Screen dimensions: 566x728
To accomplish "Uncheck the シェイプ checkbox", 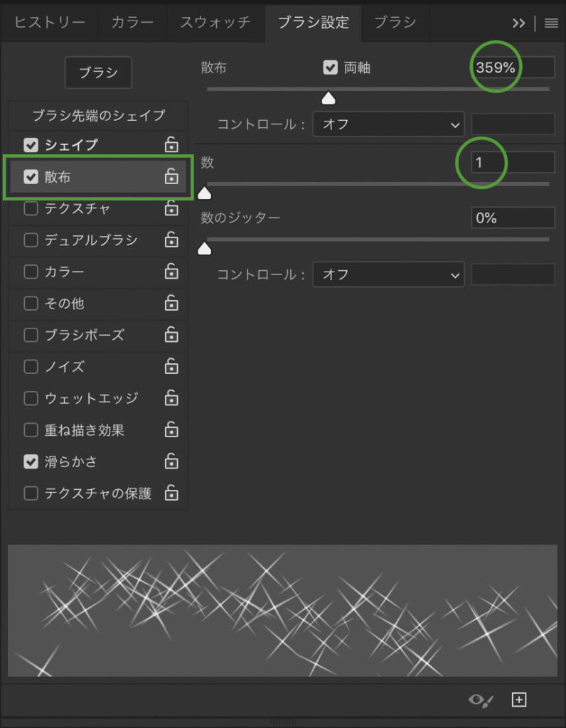I will (31, 145).
